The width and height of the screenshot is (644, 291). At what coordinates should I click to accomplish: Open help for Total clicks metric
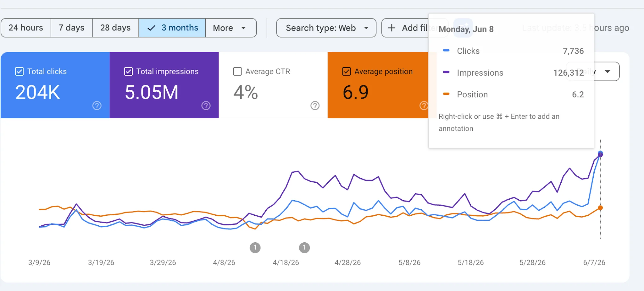97,106
